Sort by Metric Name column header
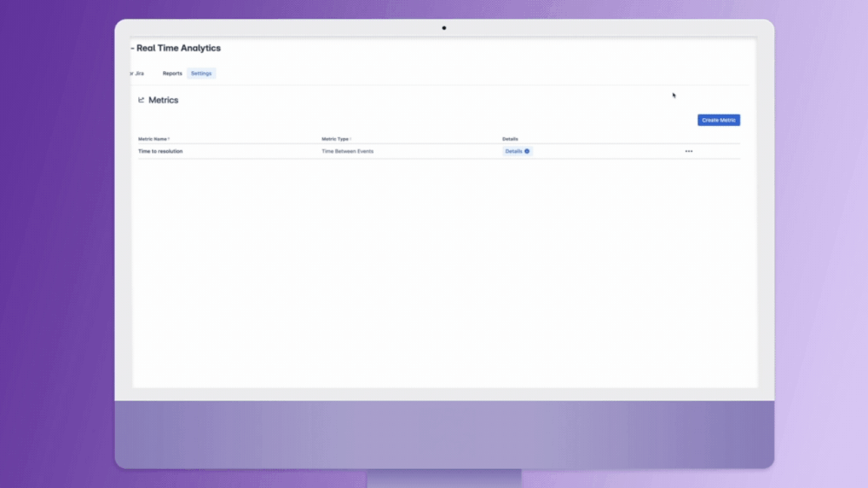 pyautogui.click(x=154, y=139)
